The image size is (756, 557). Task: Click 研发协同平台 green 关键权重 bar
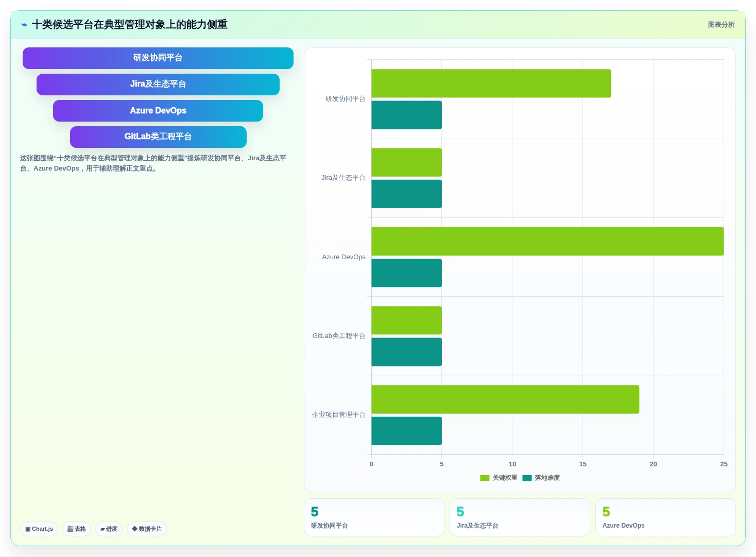tap(491, 83)
